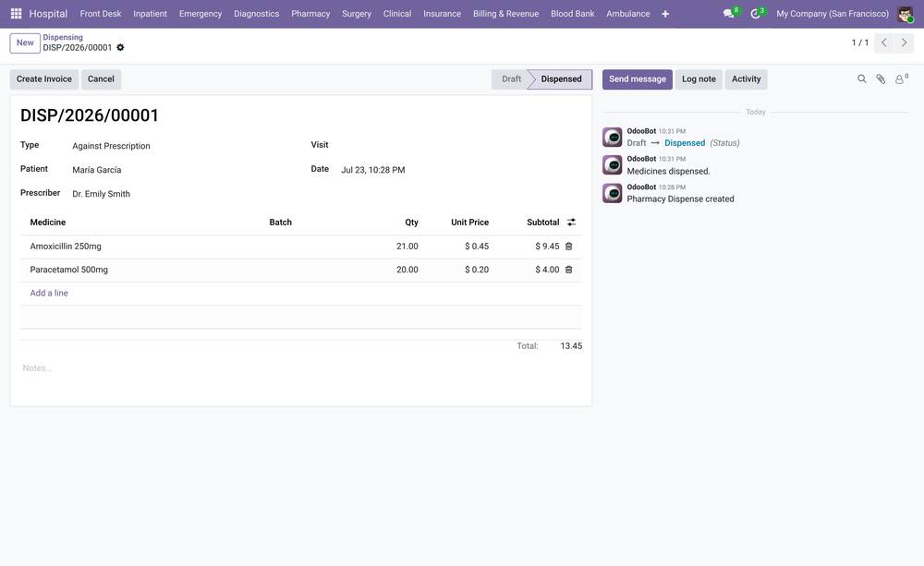
Task: Click the Activity button
Action: click(746, 78)
